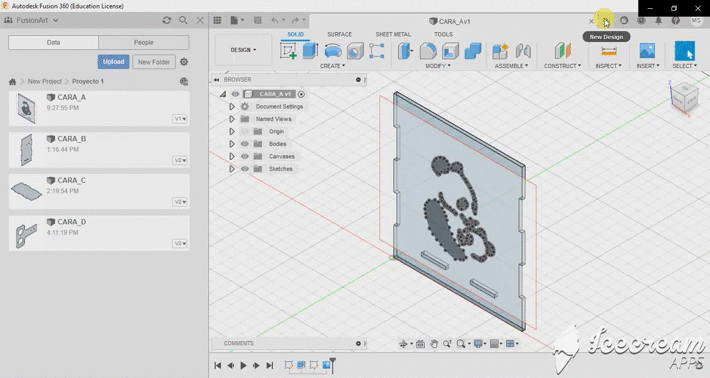
Task: Switch to the TOOLS tab
Action: point(443,34)
